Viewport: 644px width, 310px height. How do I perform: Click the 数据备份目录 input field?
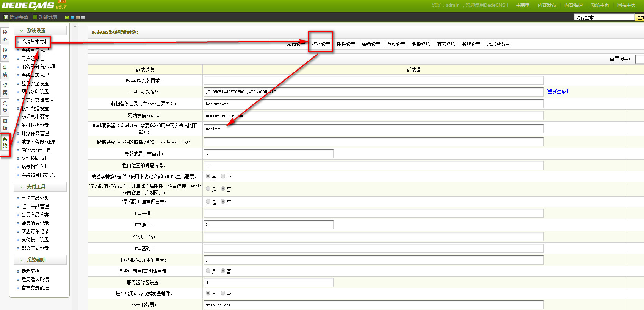pos(374,104)
